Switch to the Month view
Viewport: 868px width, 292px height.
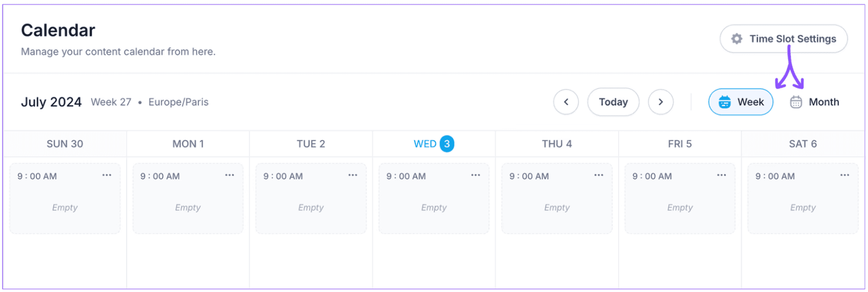(814, 102)
